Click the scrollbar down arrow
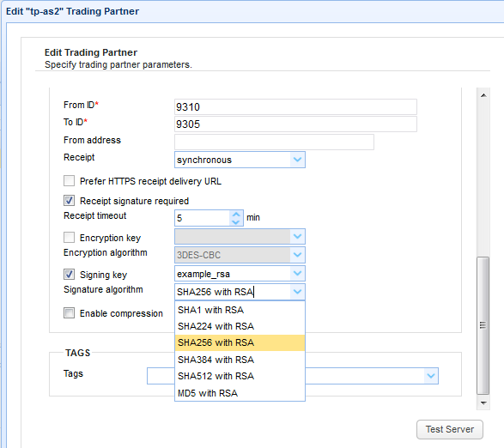Viewport: 504px width, 448px height. pos(483,403)
